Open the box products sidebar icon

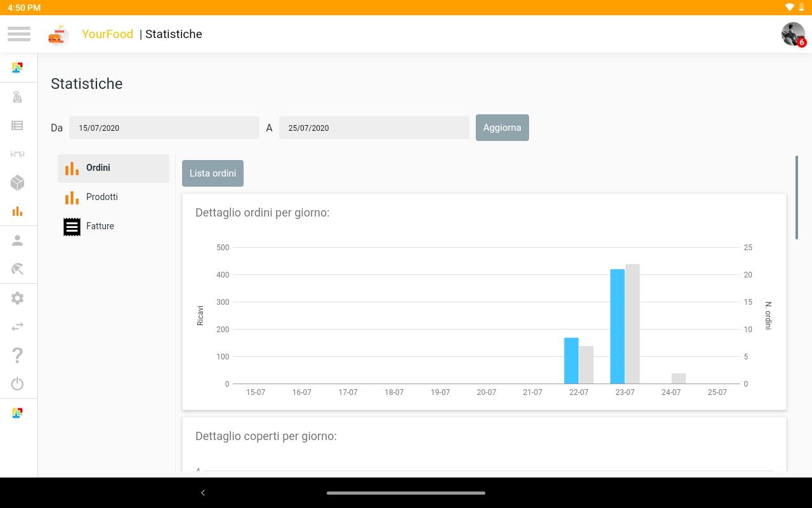pyautogui.click(x=18, y=183)
